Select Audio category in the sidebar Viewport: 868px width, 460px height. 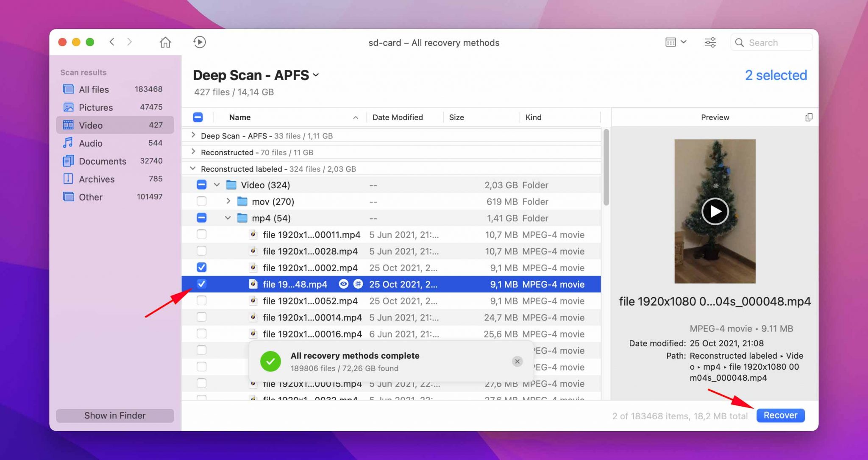click(115, 143)
